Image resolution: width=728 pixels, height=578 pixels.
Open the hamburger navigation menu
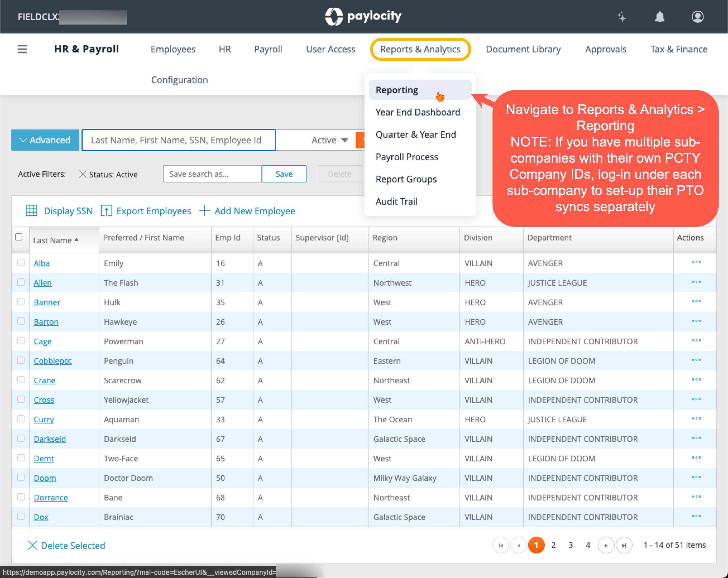[22, 49]
